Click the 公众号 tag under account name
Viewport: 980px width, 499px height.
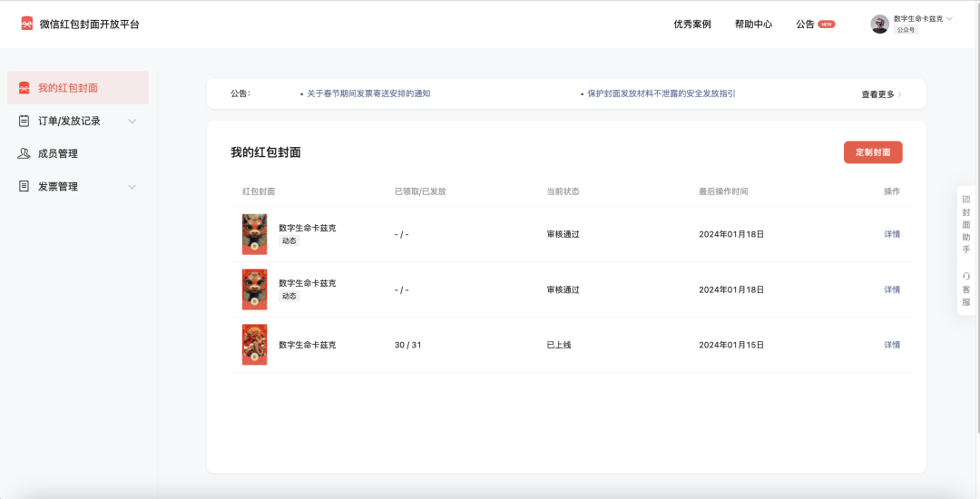pos(906,30)
